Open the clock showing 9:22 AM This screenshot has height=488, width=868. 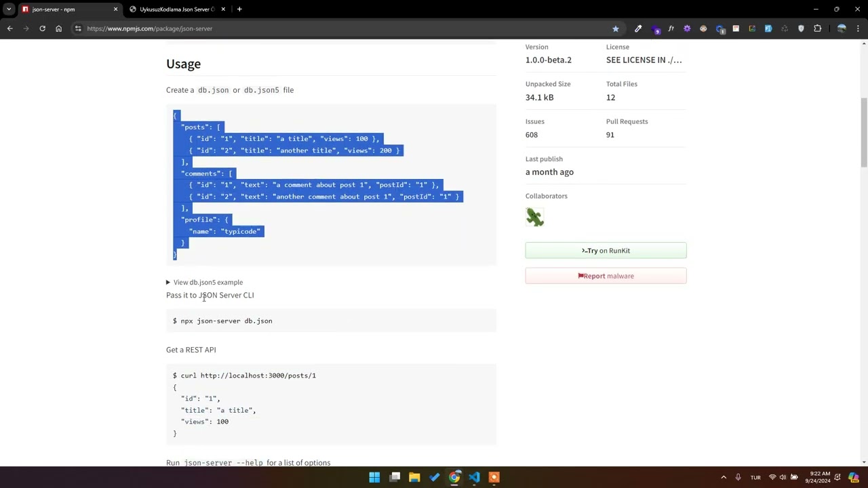coord(817,477)
